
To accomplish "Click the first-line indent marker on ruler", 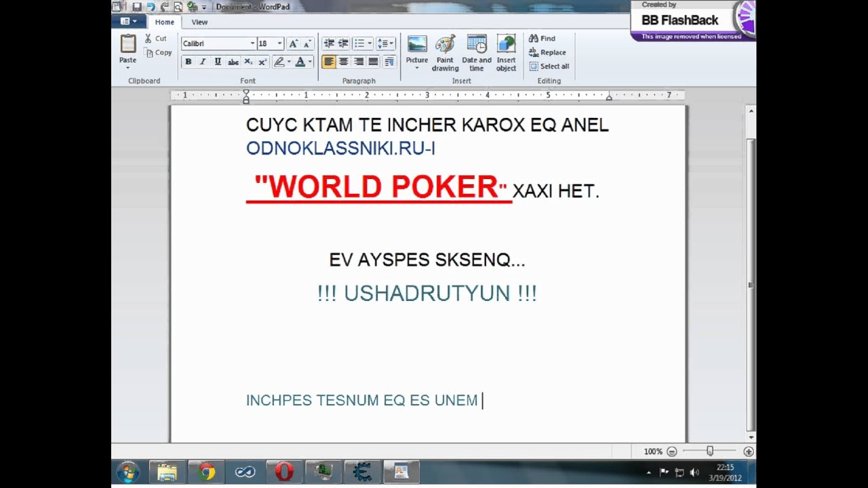I will click(246, 92).
